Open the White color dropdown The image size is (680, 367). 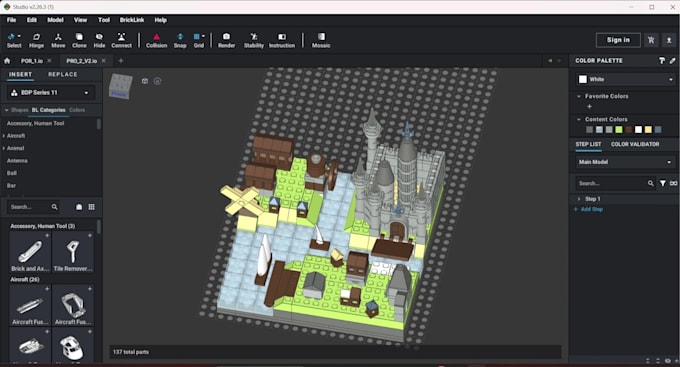coord(625,79)
